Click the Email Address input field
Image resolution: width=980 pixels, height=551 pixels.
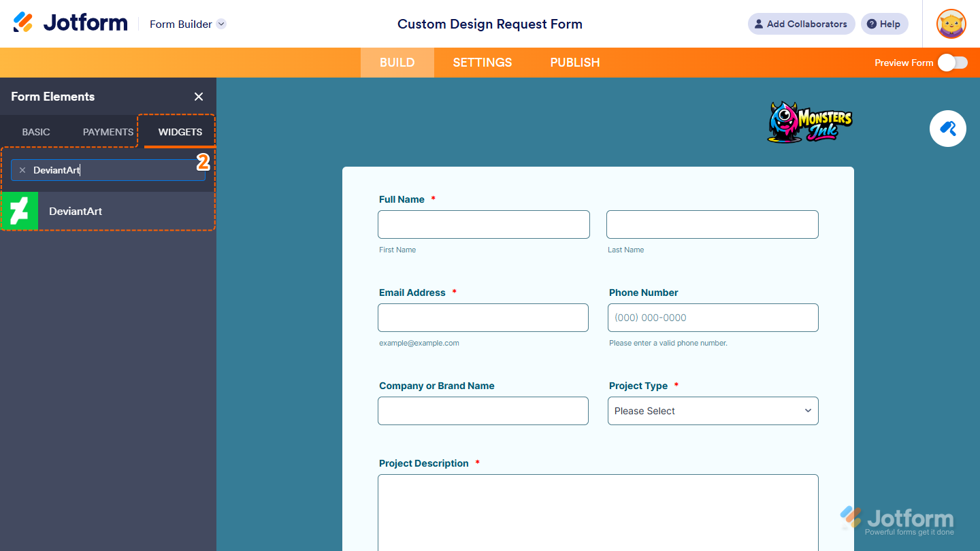483,318
